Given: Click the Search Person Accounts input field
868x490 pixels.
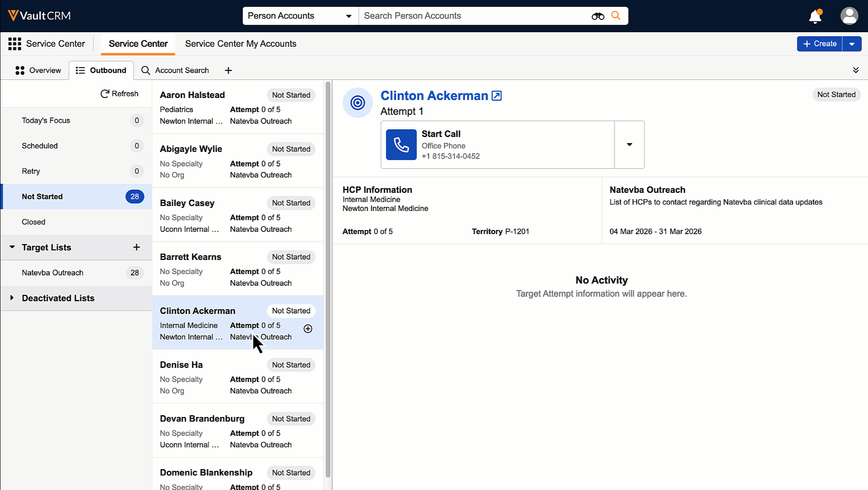Looking at the screenshot, I should tap(474, 16).
